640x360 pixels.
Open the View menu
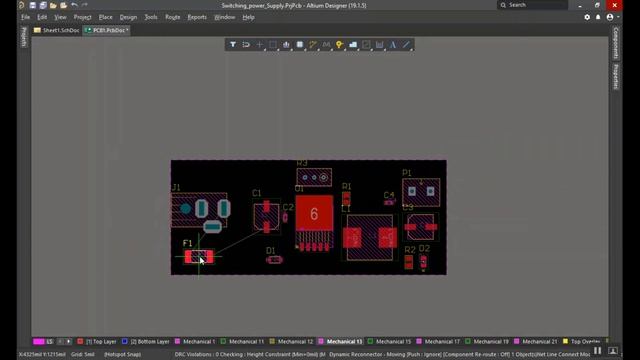pos(60,17)
